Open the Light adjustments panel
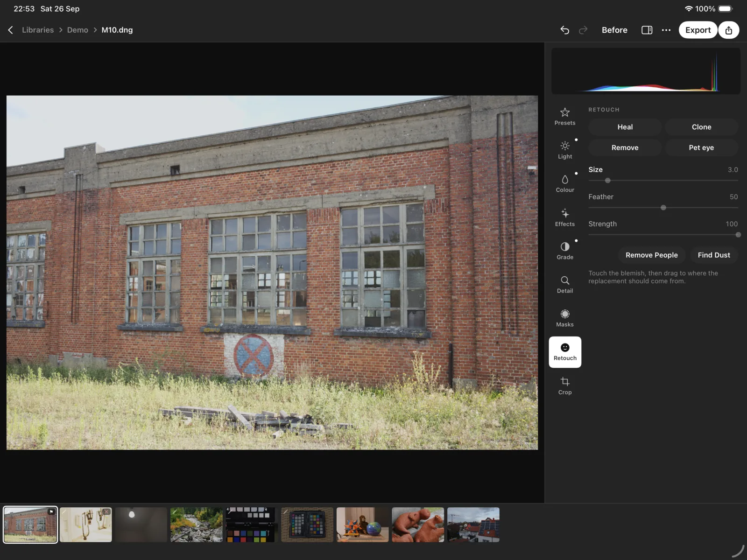Screen dimensions: 747x560 [x=565, y=150]
